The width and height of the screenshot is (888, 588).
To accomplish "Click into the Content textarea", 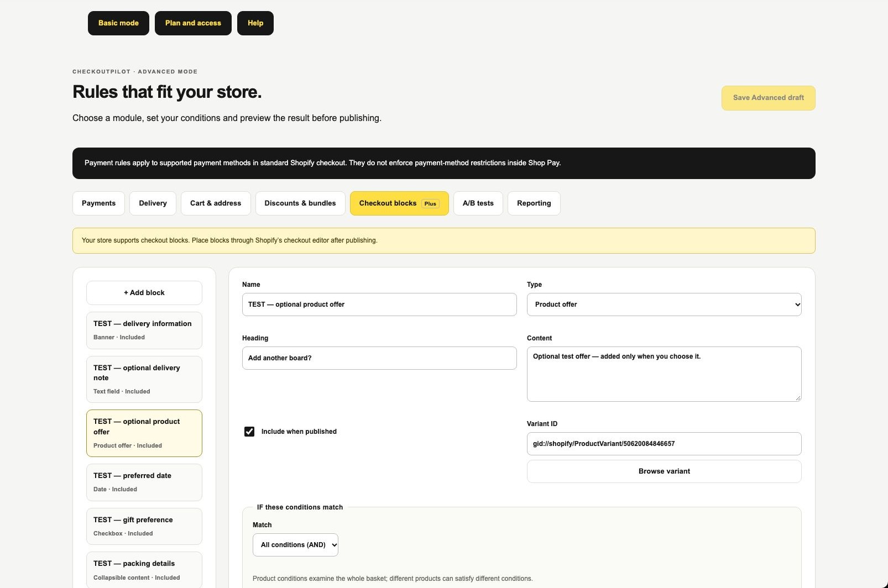I will coord(664,374).
